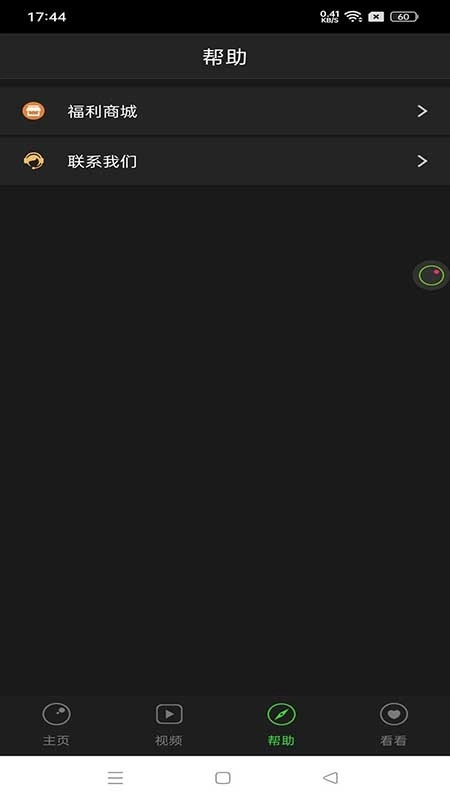Tap the Android back triangle button
450x800 pixels.
point(331,778)
